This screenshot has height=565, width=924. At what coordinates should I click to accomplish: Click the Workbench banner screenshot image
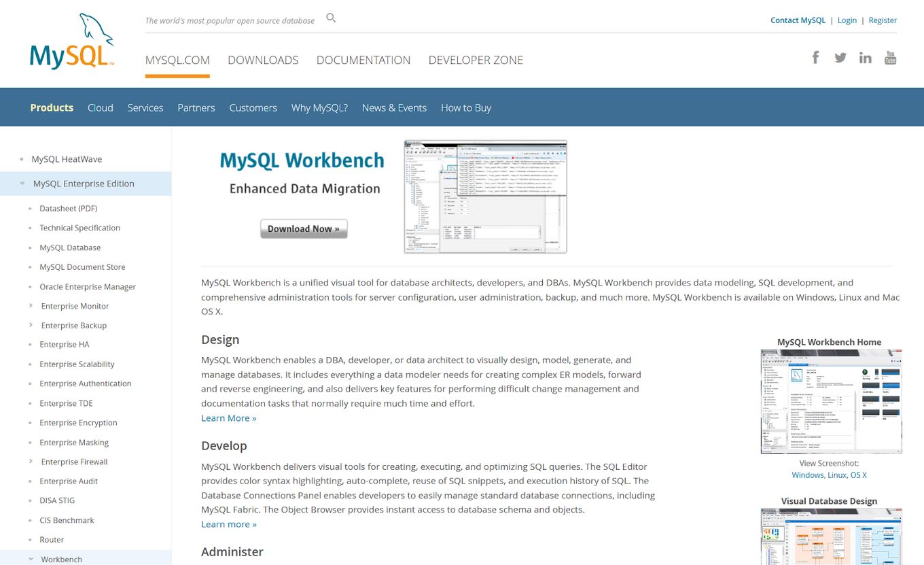[485, 196]
